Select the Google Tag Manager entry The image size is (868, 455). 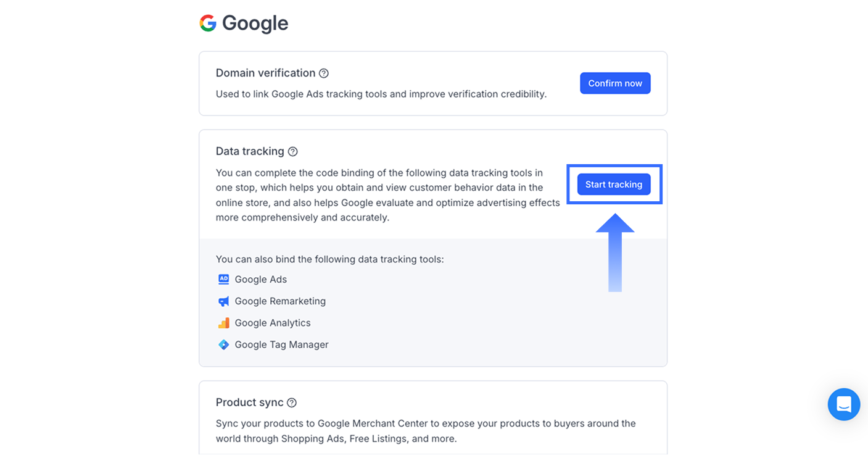(281, 344)
